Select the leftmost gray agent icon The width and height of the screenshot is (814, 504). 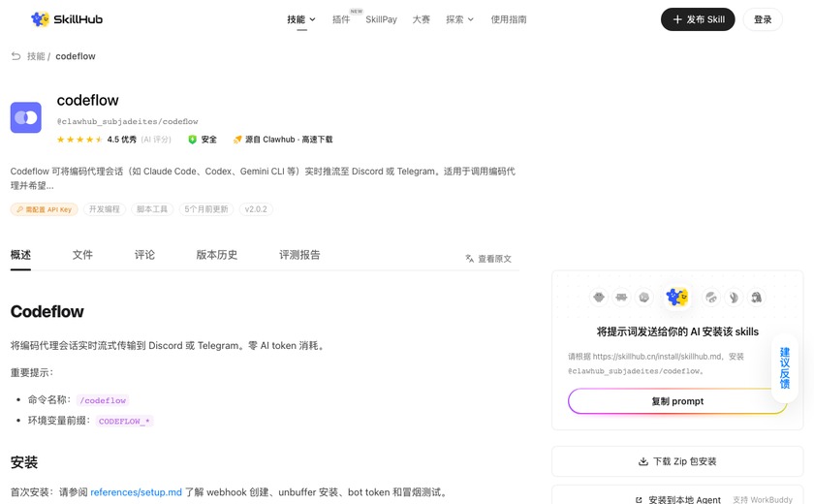pyautogui.click(x=599, y=298)
